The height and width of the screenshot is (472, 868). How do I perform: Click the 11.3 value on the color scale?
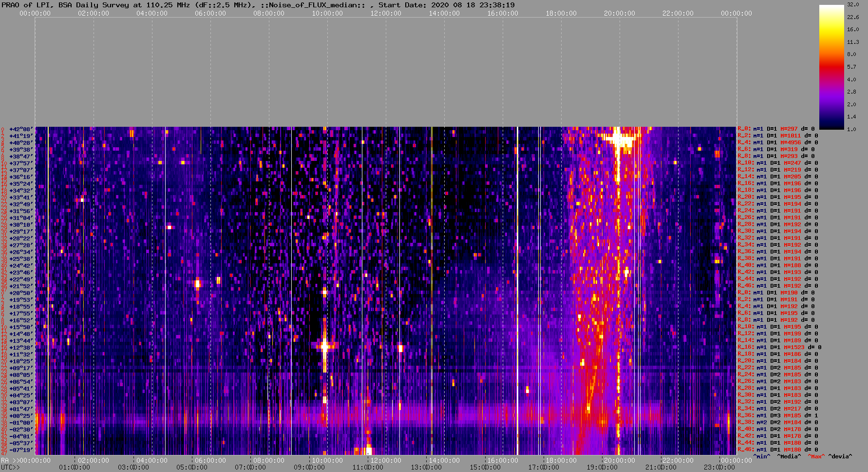pyautogui.click(x=853, y=42)
